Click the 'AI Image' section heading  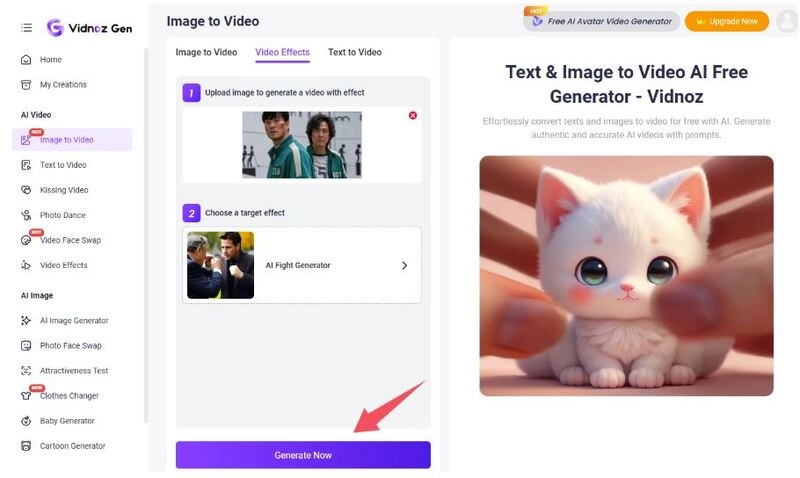[37, 295]
